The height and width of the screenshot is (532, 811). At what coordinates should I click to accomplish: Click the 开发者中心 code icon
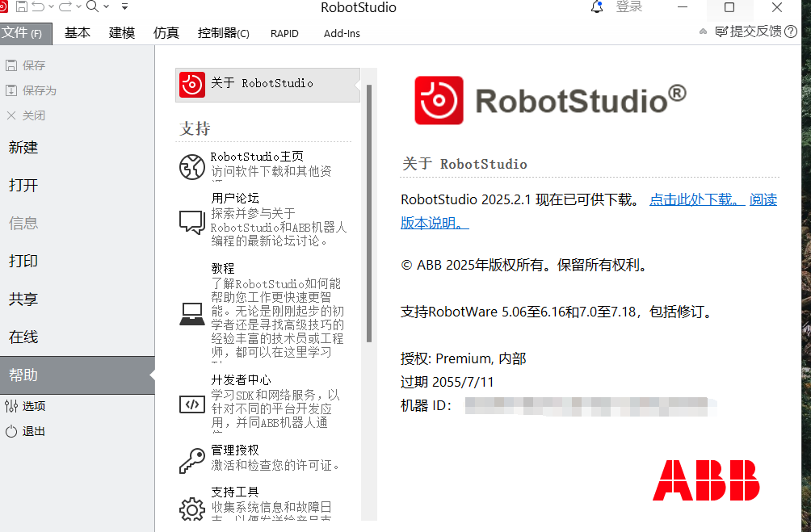click(x=192, y=404)
